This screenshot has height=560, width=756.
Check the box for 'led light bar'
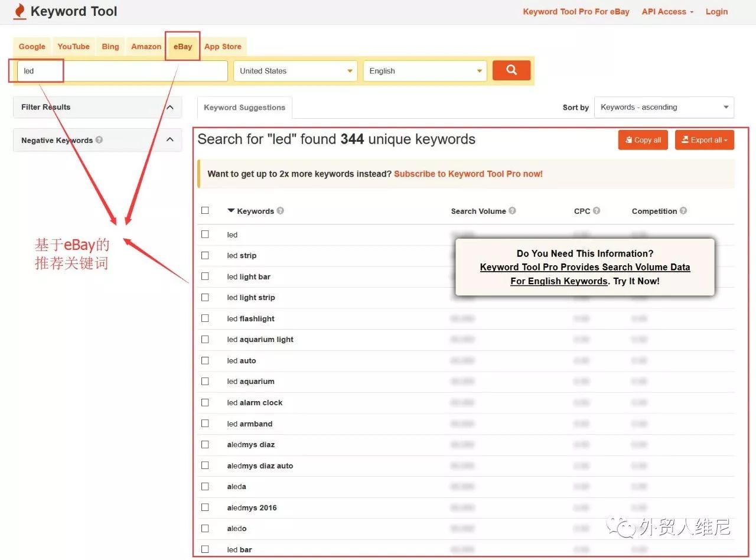205,276
